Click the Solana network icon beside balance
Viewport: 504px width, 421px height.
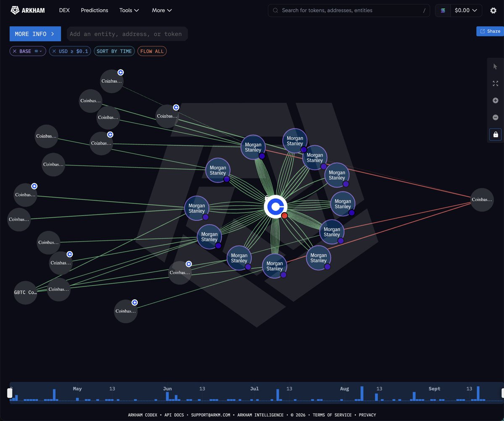[443, 11]
